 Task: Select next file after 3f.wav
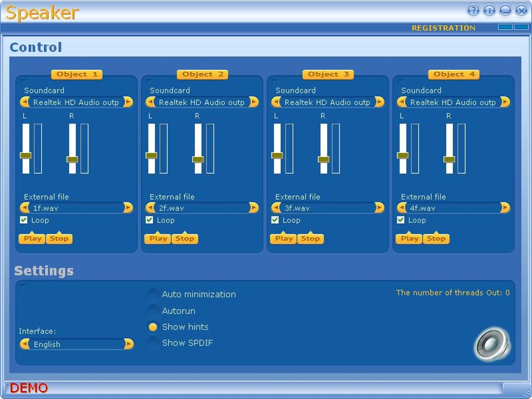pos(379,208)
